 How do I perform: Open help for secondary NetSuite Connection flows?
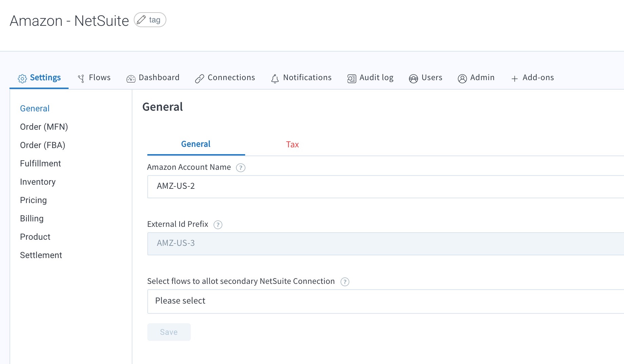[x=345, y=282]
